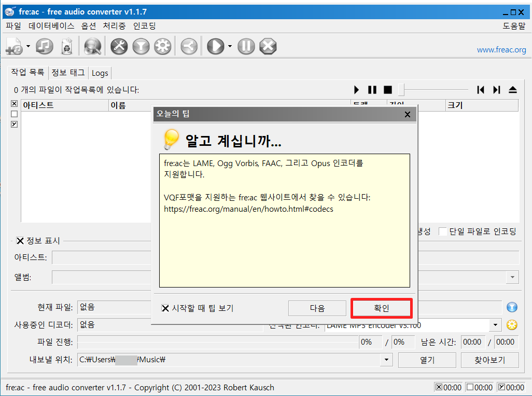Toggle 시작할 때 팁 보기 checkbox
Screen dimensions: 532x396
[165, 308]
